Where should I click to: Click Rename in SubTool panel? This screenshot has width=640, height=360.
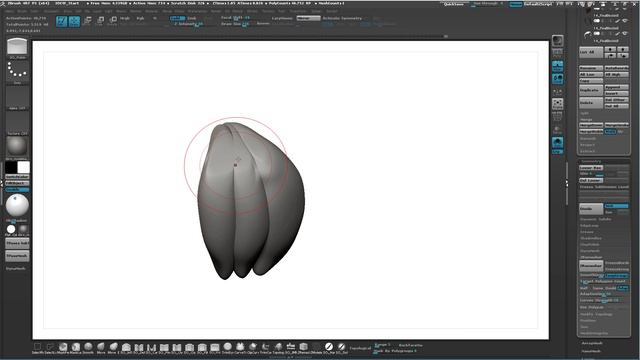tap(591, 68)
